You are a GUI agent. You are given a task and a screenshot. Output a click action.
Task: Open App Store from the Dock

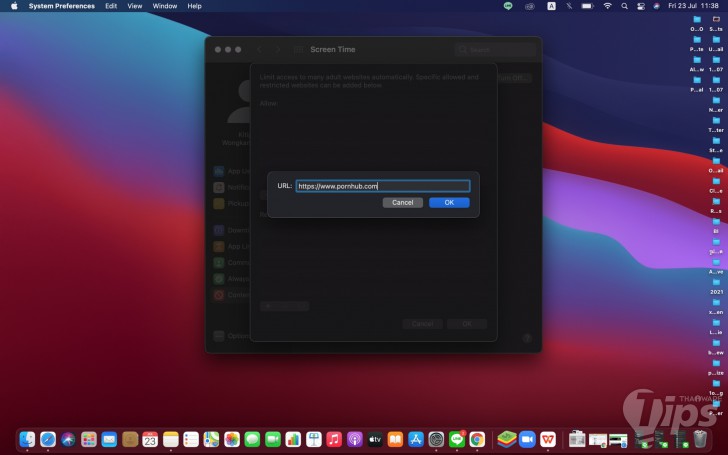(x=416, y=439)
